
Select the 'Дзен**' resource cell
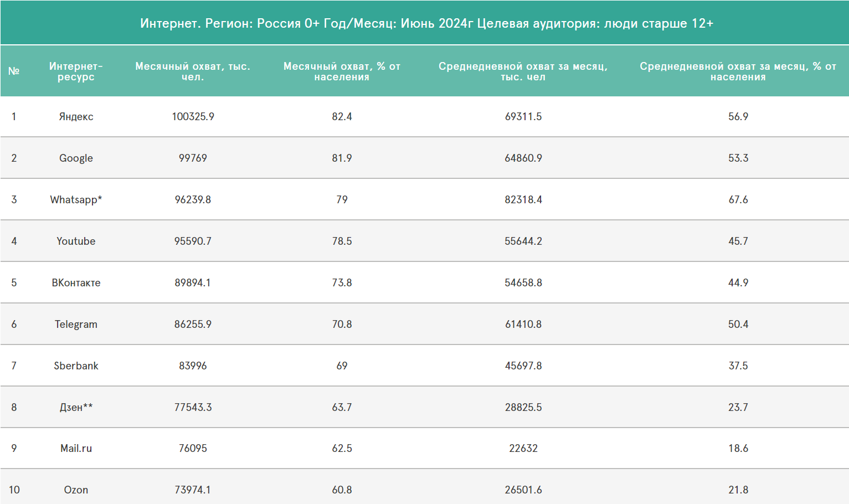(76, 407)
